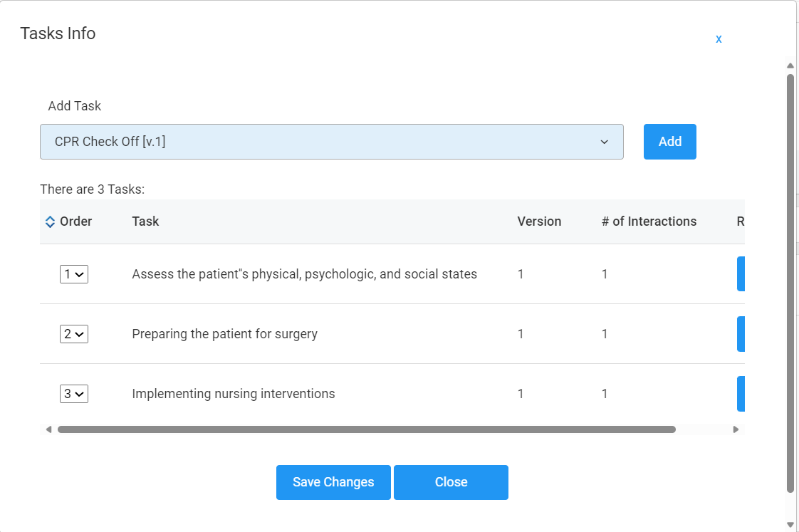The height and width of the screenshot is (532, 799).
Task: Click interactions count in Implementing nursing row
Action: click(605, 393)
